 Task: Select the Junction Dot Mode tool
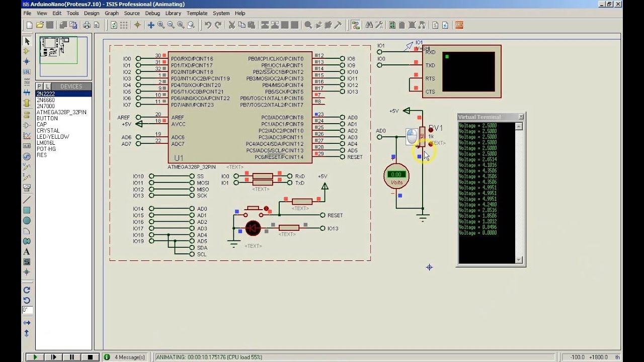pos(27,61)
